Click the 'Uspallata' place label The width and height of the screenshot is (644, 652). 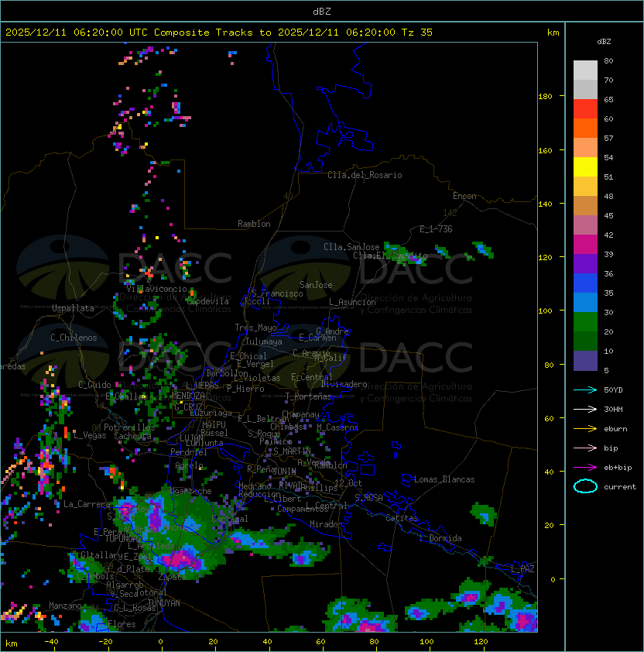pos(73,308)
